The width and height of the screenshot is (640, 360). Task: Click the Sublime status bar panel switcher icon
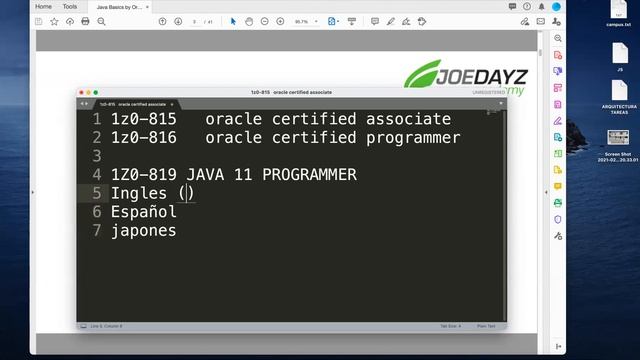[x=83, y=326]
